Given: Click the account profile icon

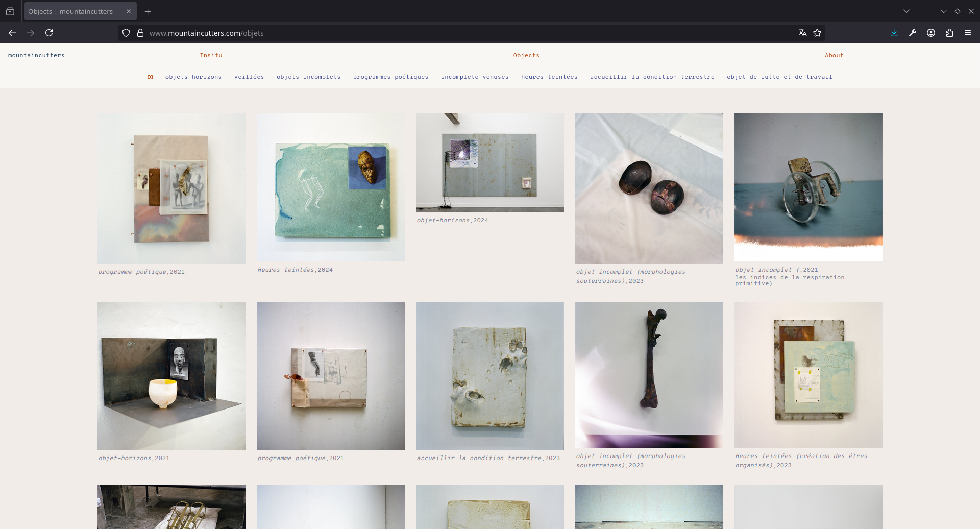Looking at the screenshot, I should click(x=931, y=33).
